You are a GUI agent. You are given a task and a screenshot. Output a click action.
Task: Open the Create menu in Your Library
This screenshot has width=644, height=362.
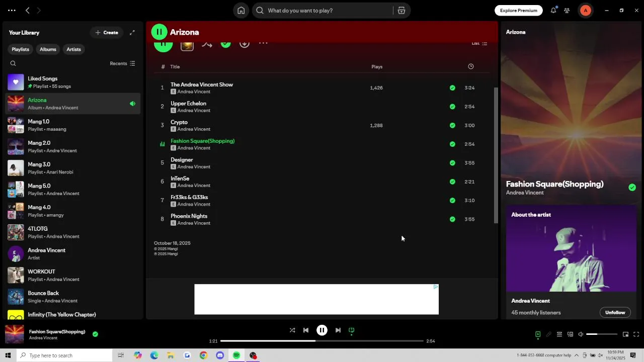pyautogui.click(x=107, y=33)
